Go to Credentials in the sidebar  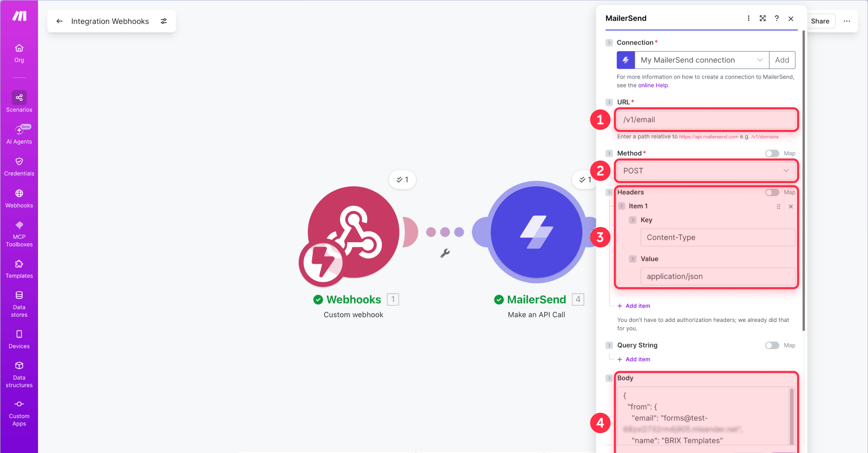point(19,166)
